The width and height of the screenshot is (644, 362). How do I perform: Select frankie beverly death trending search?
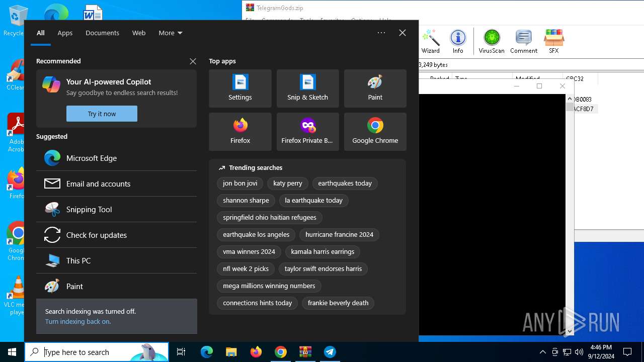(338, 303)
